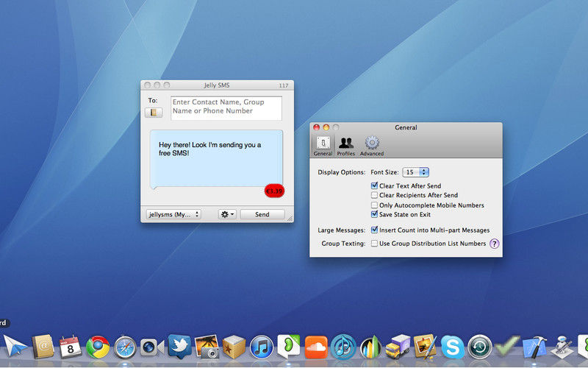Click inside the blue message bubble text
This screenshot has height=368, width=588.
point(209,149)
